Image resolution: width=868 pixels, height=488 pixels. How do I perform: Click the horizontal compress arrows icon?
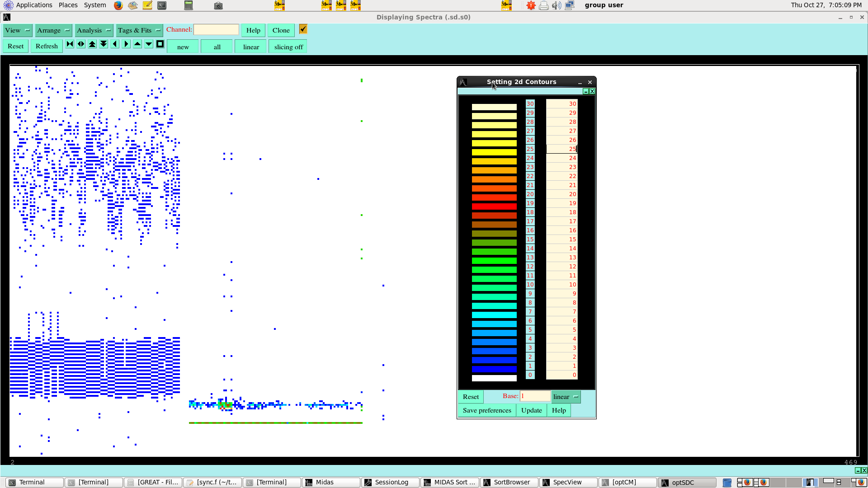pyautogui.click(x=70, y=44)
